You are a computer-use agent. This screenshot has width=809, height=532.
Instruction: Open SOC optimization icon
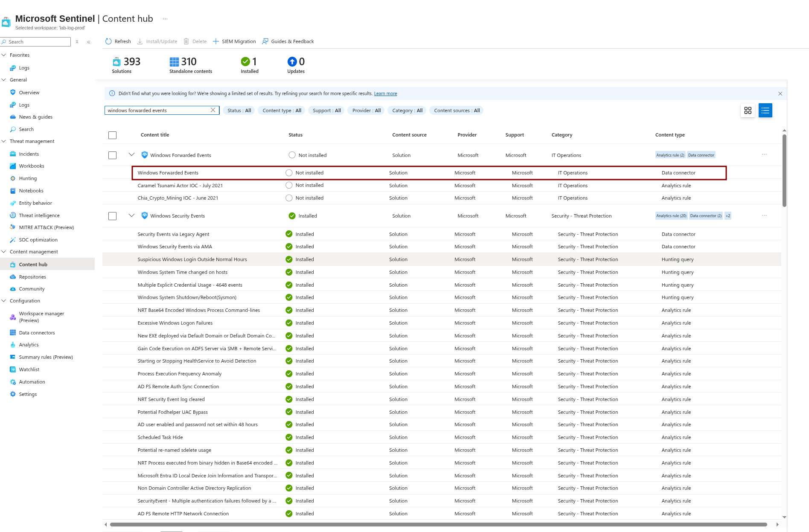tap(13, 240)
